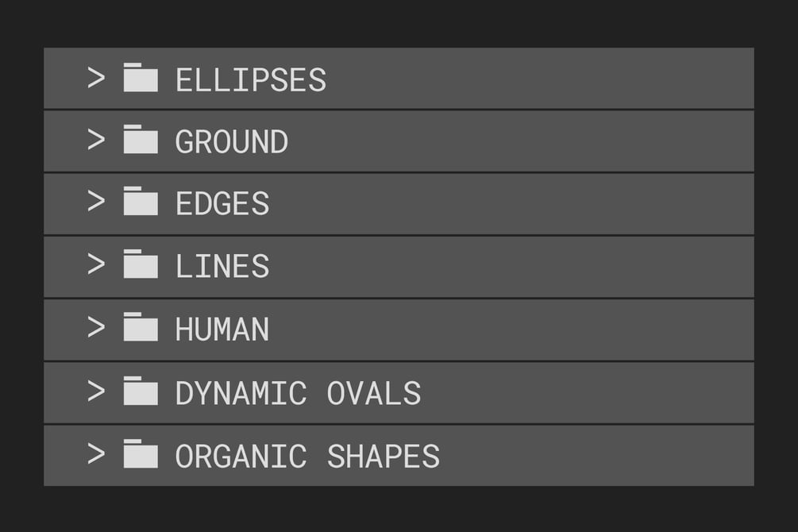Expand the GROUND group chevron
The image size is (798, 532).
[x=96, y=140]
